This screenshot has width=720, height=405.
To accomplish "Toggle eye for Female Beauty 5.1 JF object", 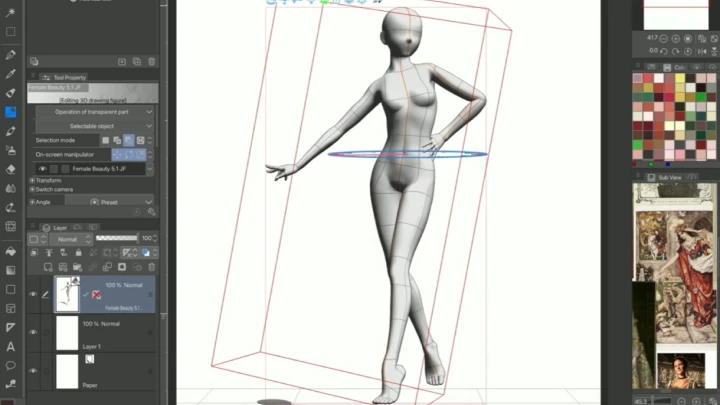I will click(42, 169).
